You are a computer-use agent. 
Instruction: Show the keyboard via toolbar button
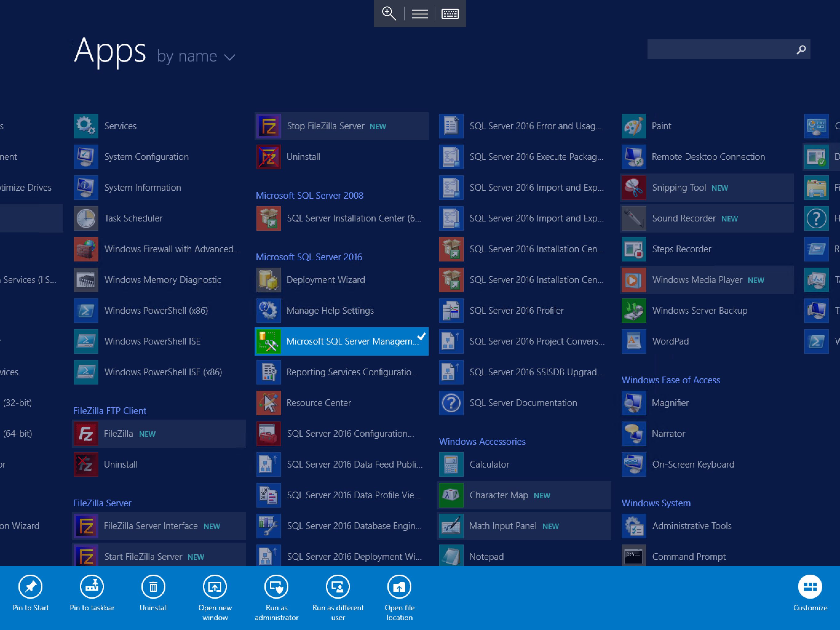450,14
